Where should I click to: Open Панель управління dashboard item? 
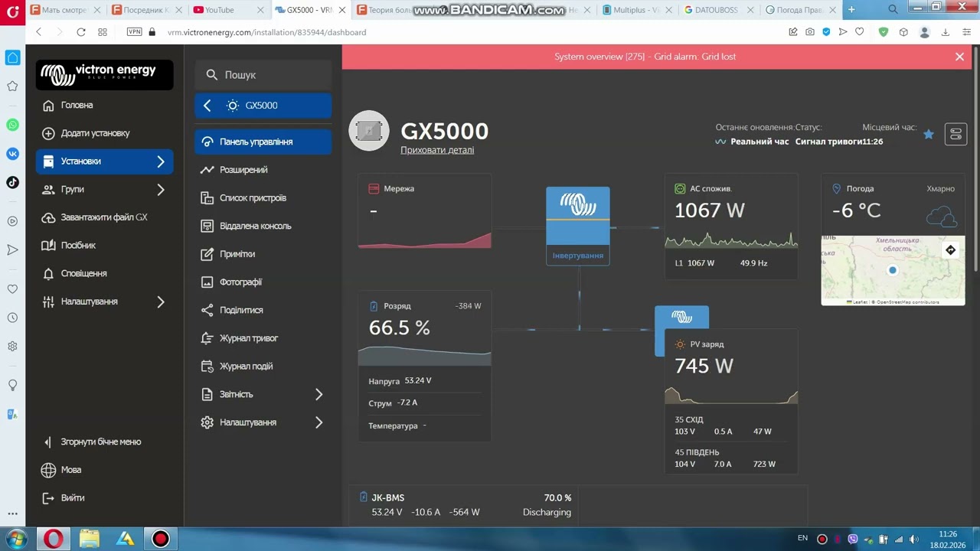(x=263, y=142)
